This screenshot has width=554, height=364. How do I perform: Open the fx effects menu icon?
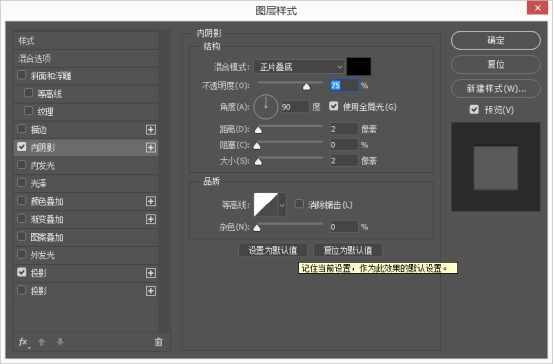(23, 342)
